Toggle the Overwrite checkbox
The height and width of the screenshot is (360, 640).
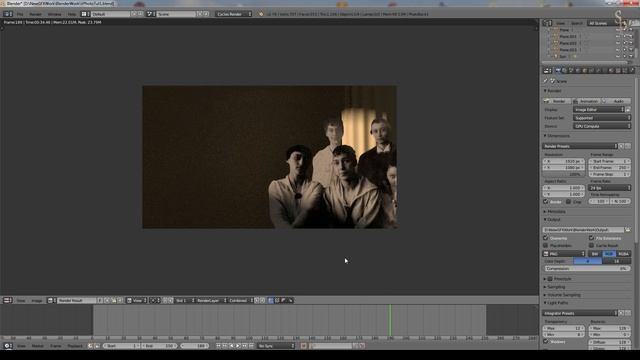[x=546, y=238]
